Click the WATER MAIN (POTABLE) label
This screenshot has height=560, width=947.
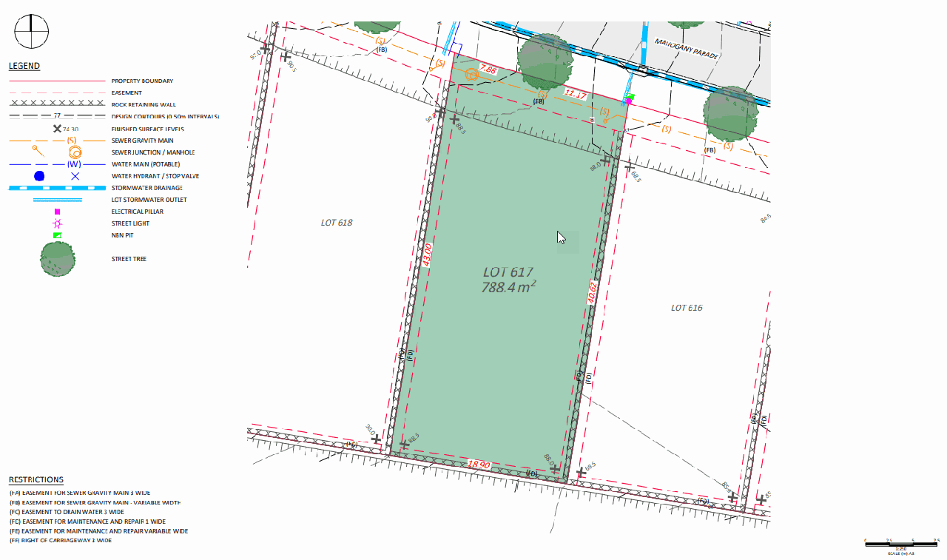tap(146, 164)
